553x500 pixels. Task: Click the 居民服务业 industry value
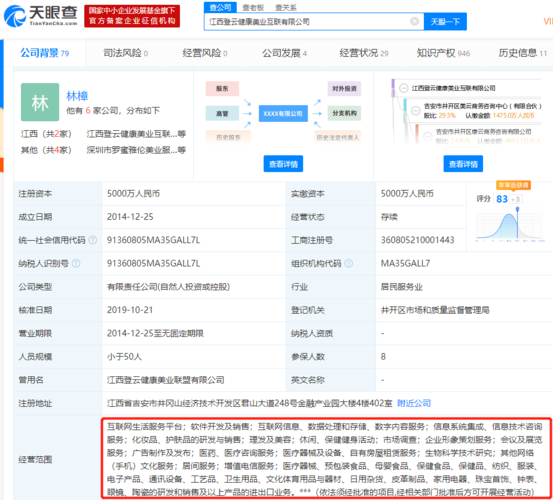click(401, 287)
